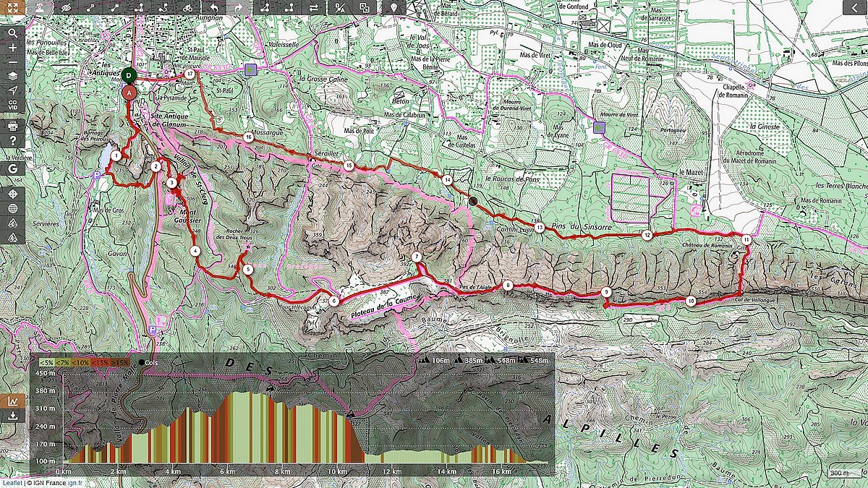Activate geolocation arrow button
Screen dimensions: 868x488
(13, 90)
